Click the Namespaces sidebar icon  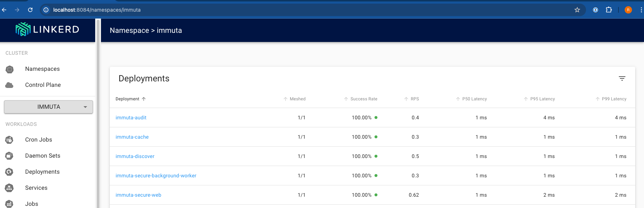coord(9,69)
